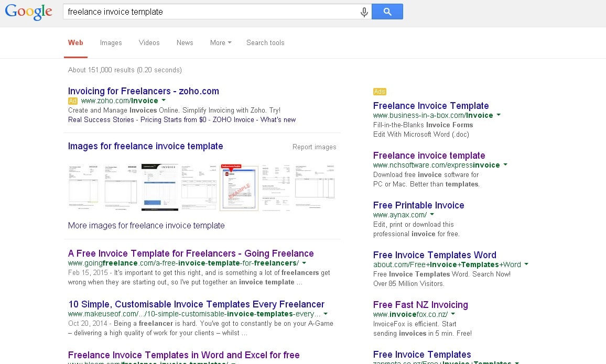Open the 'Invoicing for Freelancers - zoho.com' ad
This screenshot has height=364, width=606.
144,91
